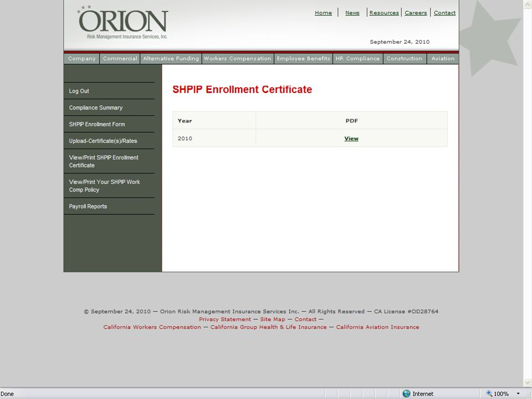This screenshot has height=399, width=532.
Task: Open the Resources link
Action: tap(384, 13)
